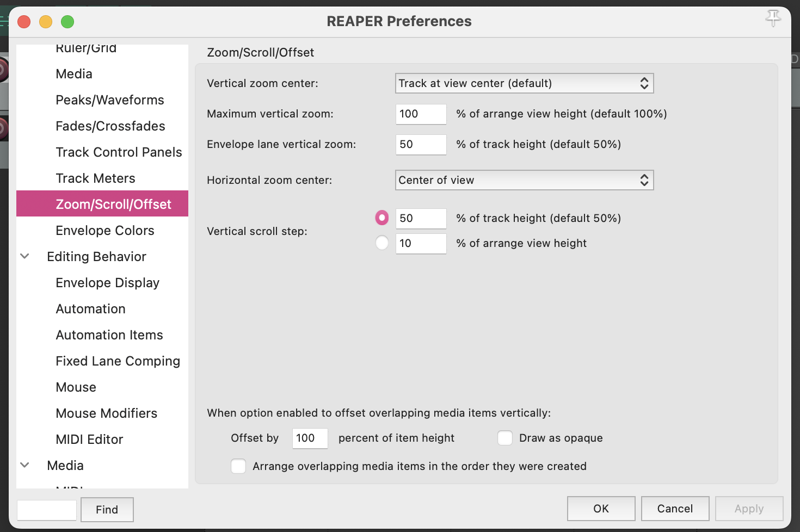The image size is (800, 532).
Task: Click the Find button
Action: tap(107, 510)
